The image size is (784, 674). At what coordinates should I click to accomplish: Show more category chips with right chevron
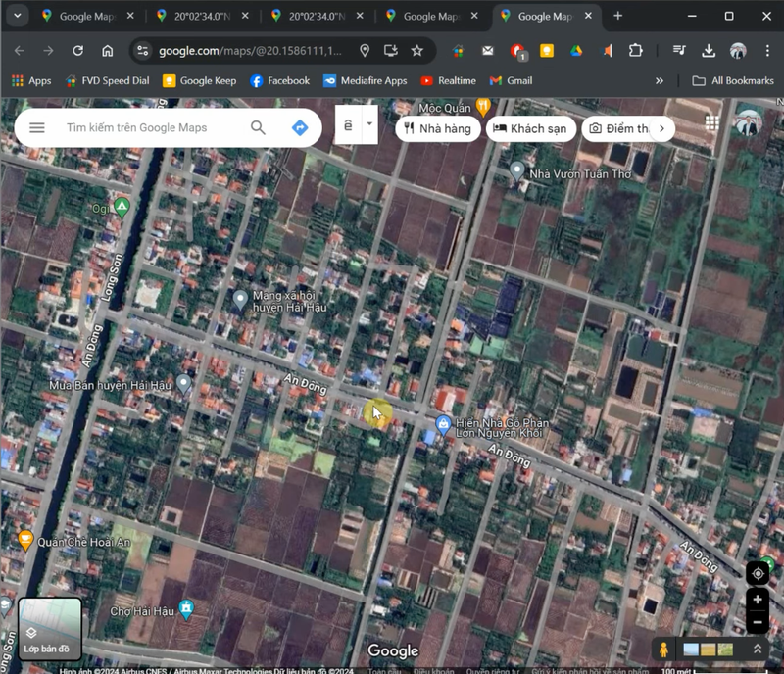(662, 129)
